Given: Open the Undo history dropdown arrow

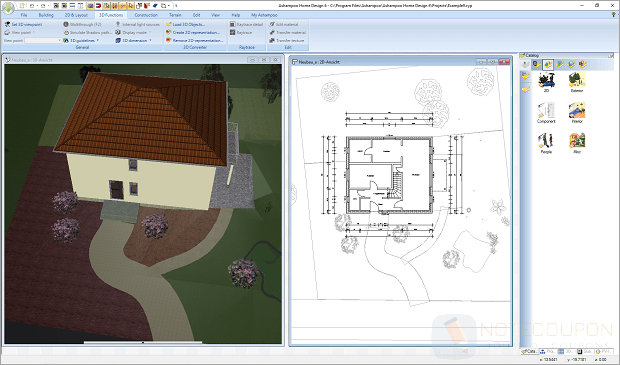Looking at the screenshot, I should [37, 6].
